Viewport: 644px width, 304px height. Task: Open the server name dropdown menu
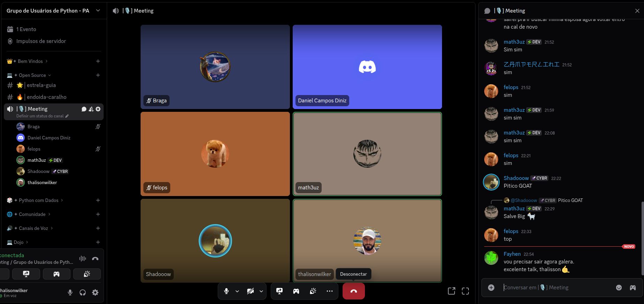tap(98, 11)
